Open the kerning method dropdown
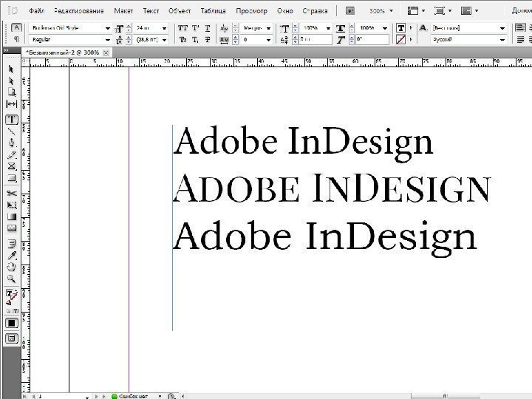This screenshot has width=532, height=399. [268, 28]
